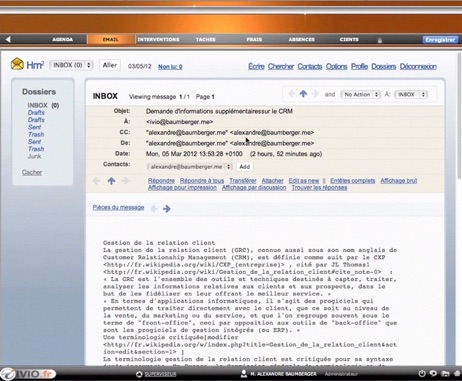Click the Transférer link
Screen dimensions: 462x381
pos(243,181)
